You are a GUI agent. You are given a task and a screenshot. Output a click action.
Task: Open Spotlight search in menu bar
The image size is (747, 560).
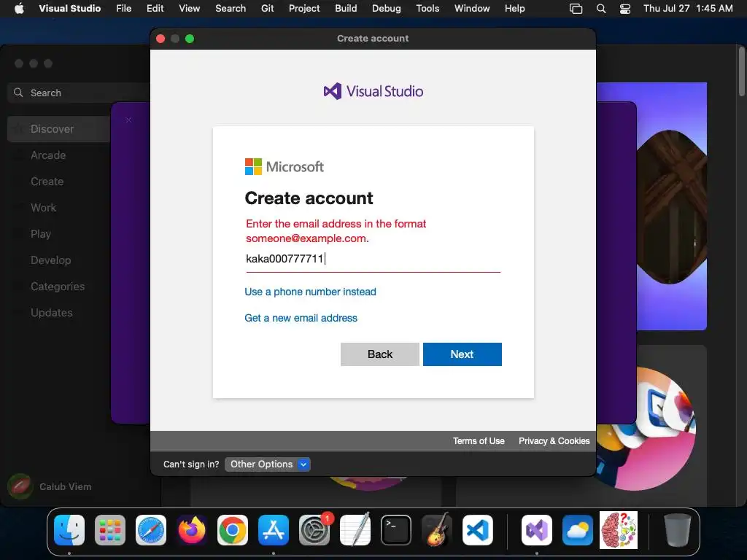point(601,9)
